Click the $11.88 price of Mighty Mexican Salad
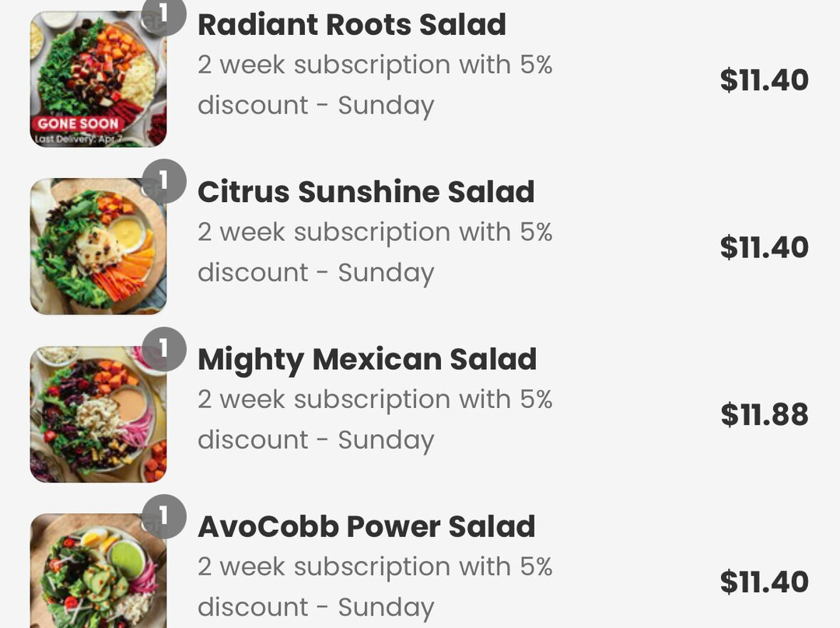The image size is (840, 628). 765,414
